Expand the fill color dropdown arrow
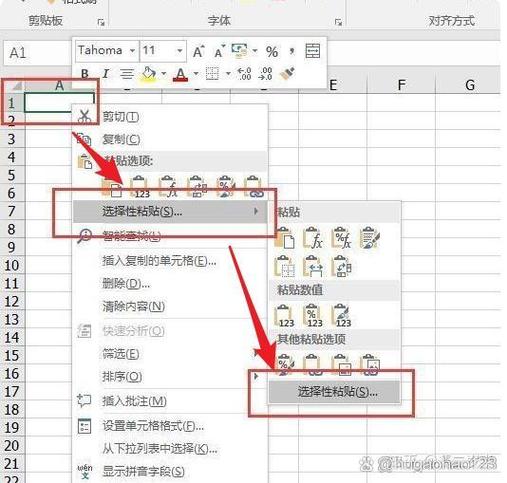507x483 pixels. [x=164, y=73]
